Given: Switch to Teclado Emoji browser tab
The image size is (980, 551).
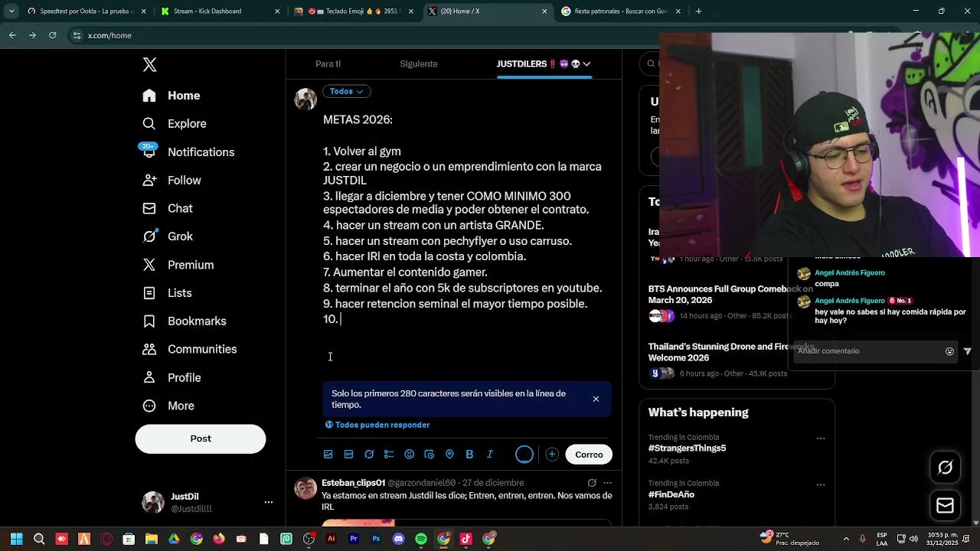Looking at the screenshot, I should (x=353, y=11).
